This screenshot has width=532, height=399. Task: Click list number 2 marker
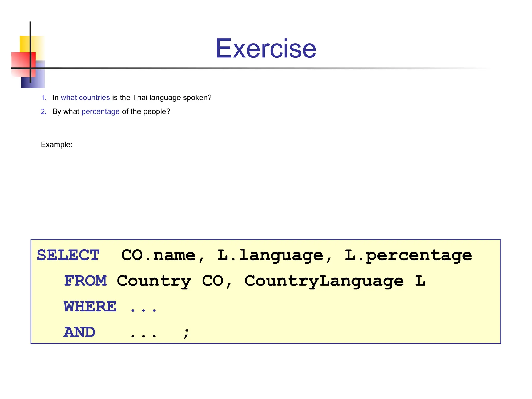(44, 111)
